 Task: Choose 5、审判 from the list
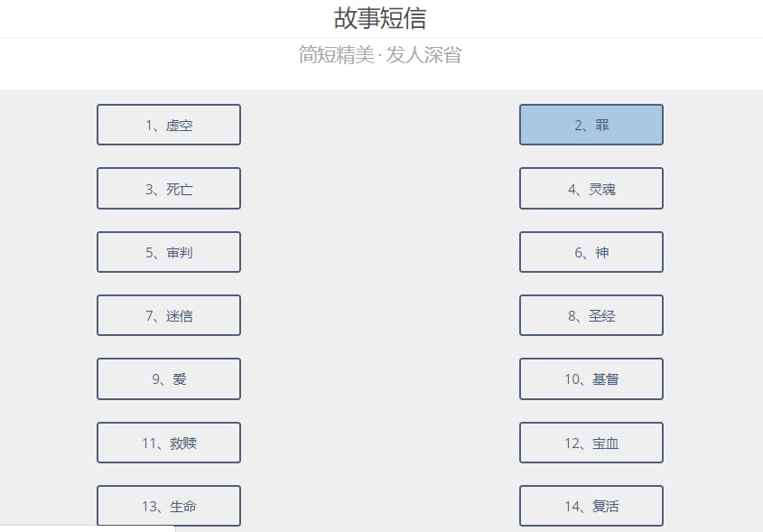[169, 252]
